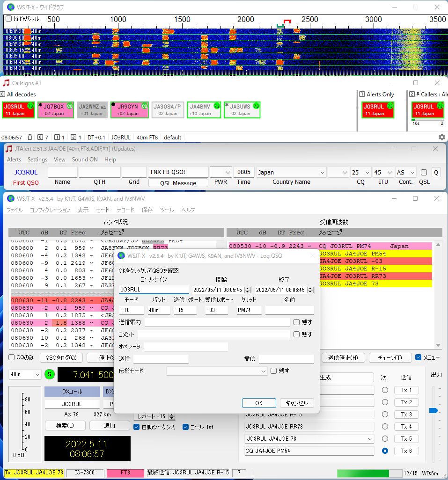Viewport: 448px width, 480px height.
Task: Click JO3RUL tile in Callers pane
Action: [428, 110]
